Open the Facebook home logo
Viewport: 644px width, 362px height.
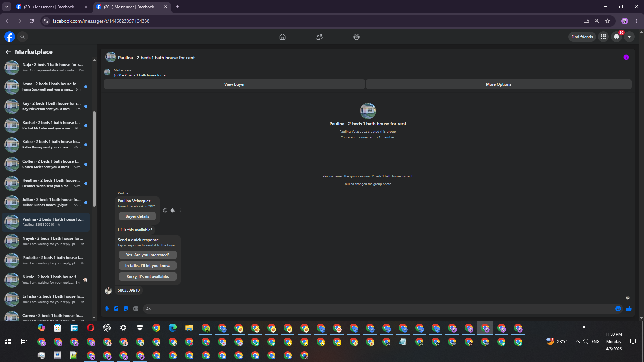click(x=10, y=37)
